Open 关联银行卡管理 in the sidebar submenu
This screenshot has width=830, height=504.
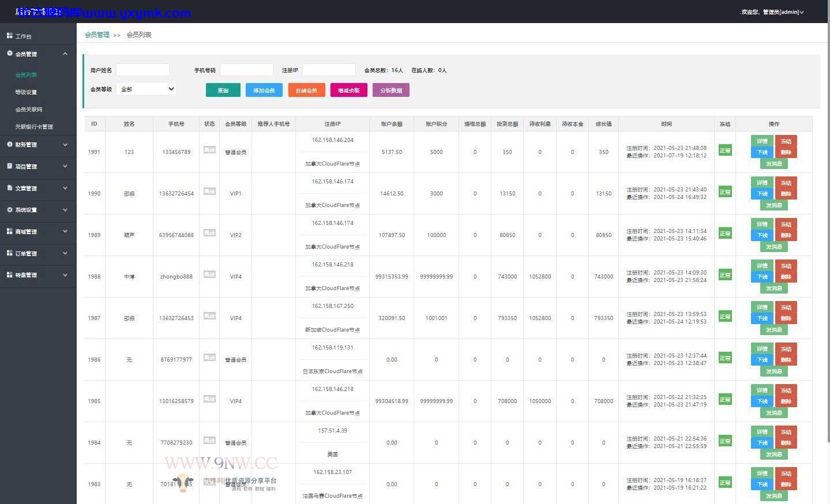[34, 127]
